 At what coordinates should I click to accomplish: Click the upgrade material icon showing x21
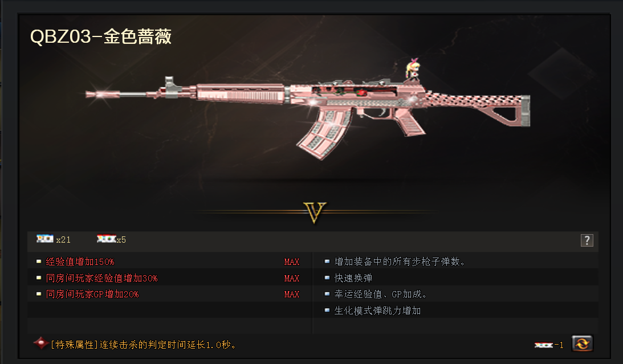(45, 239)
